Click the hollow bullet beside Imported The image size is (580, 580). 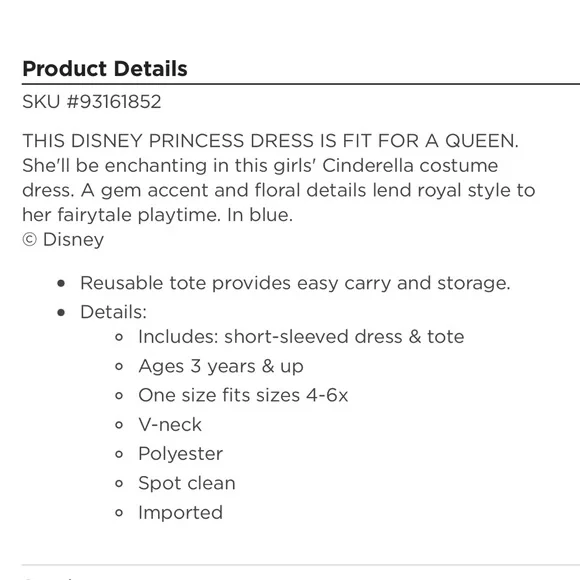coord(119,513)
